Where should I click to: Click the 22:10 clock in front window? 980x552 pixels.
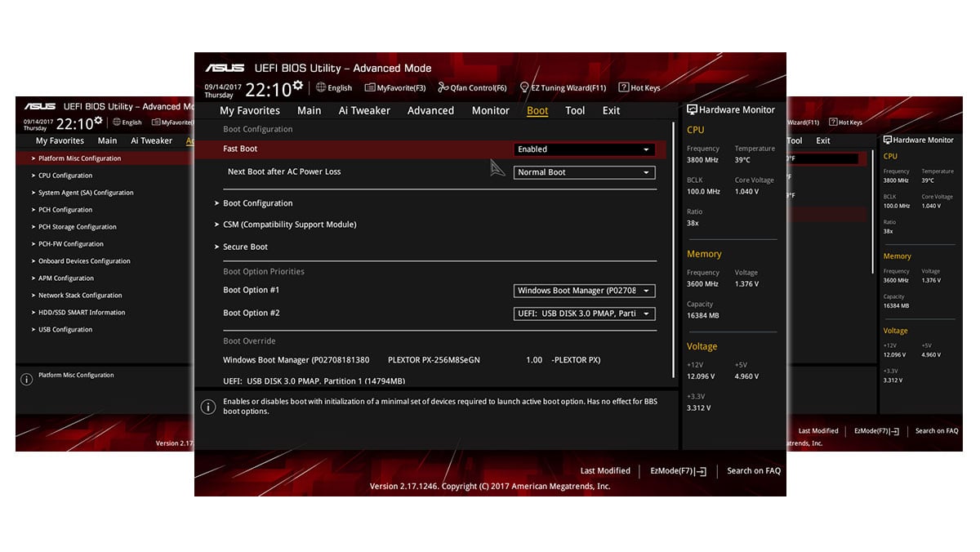[x=269, y=90]
